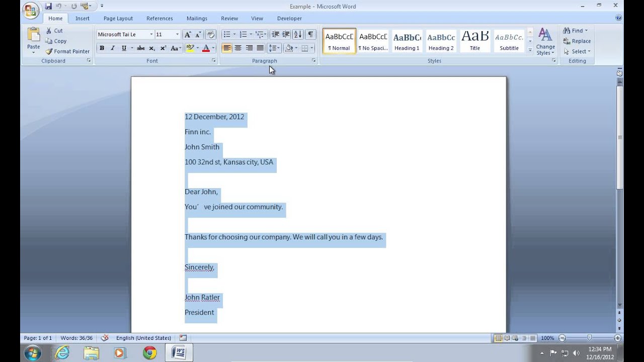Apply the Heading 1 style
Screen dimensions: 644x362
coord(407,41)
